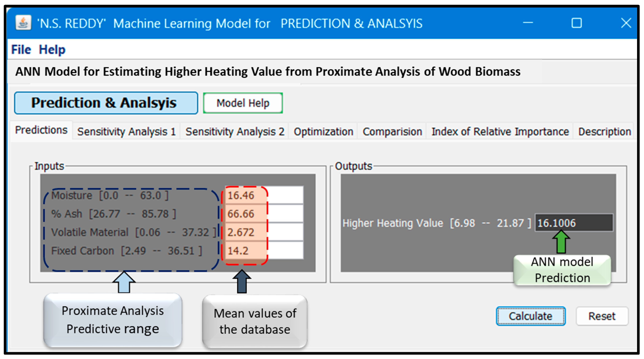Open the File menu
The height and width of the screenshot is (359, 644).
click(x=21, y=50)
